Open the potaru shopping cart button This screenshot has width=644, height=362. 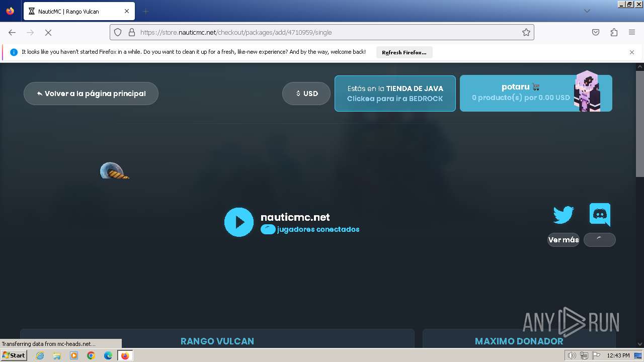click(536, 93)
